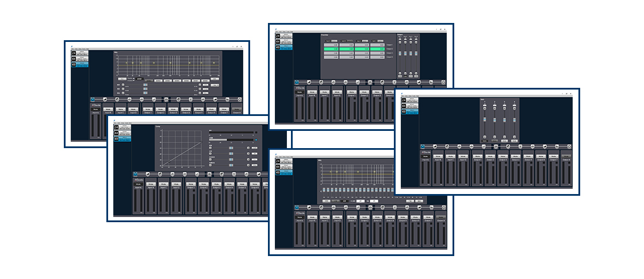
Task: Toggle Output 8 mute in the Gain window
Action: (566, 156)
